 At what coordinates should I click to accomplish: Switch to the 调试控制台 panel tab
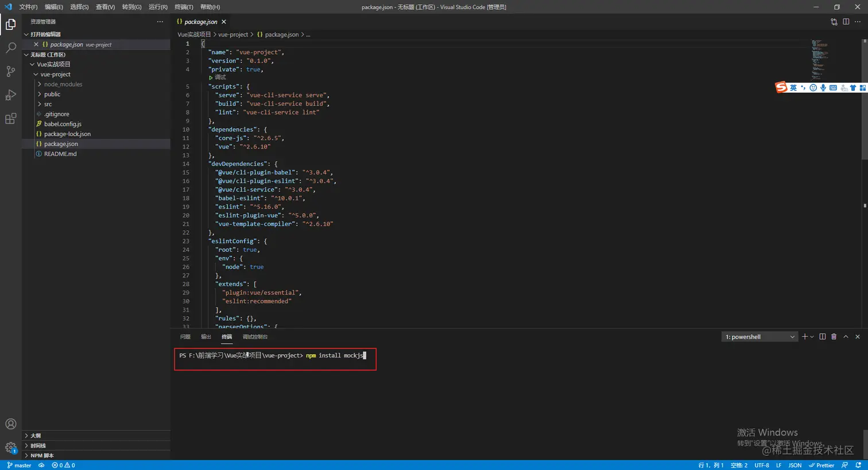[x=255, y=337]
